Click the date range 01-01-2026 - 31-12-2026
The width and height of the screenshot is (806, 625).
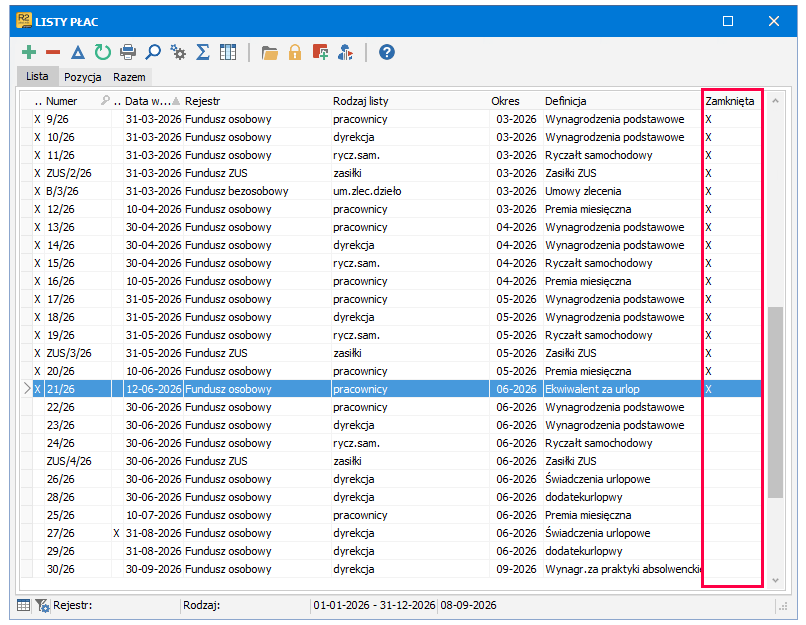tap(374, 605)
